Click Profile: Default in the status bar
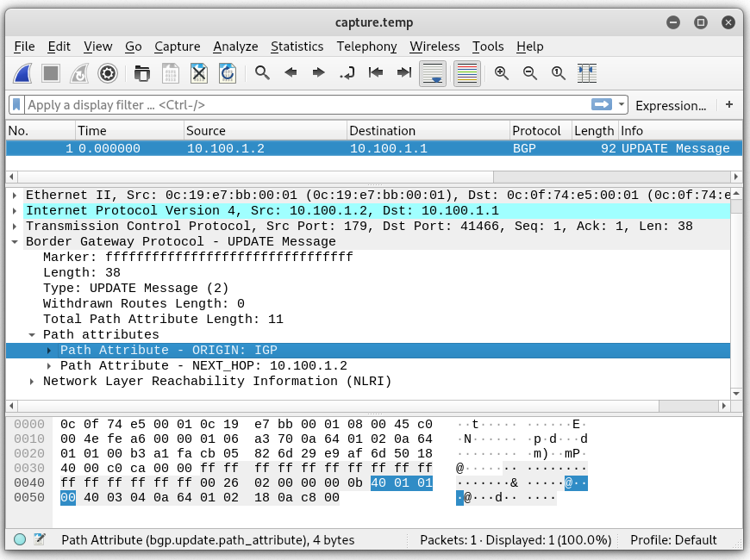This screenshot has width=750, height=560. 673,540
